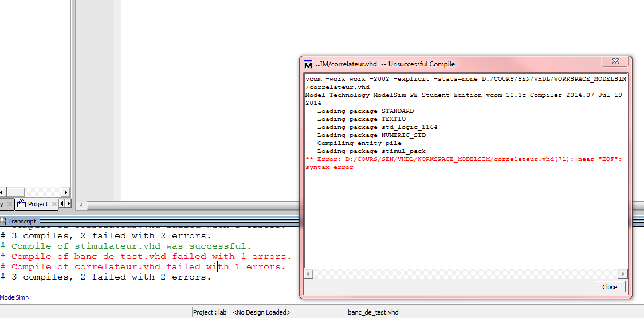This screenshot has width=644, height=318.
Task: Click the project pane horizontal scrollbar thumb
Action: click(x=15, y=192)
